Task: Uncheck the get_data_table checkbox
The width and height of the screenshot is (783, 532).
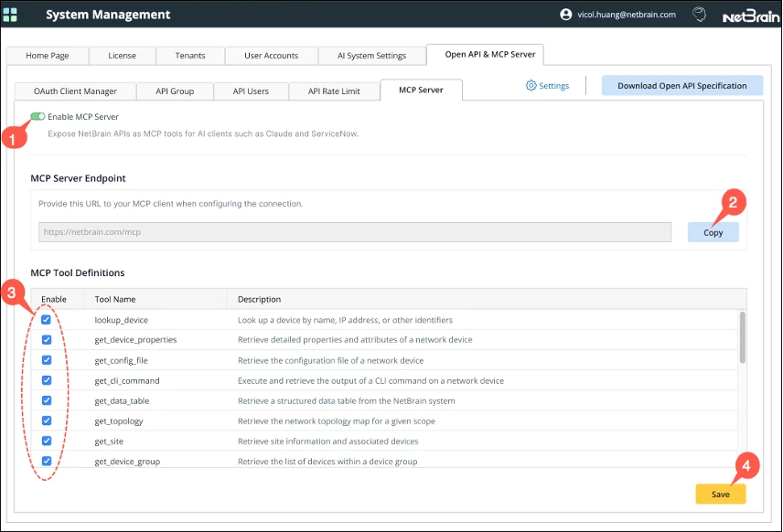Action: [x=47, y=400]
